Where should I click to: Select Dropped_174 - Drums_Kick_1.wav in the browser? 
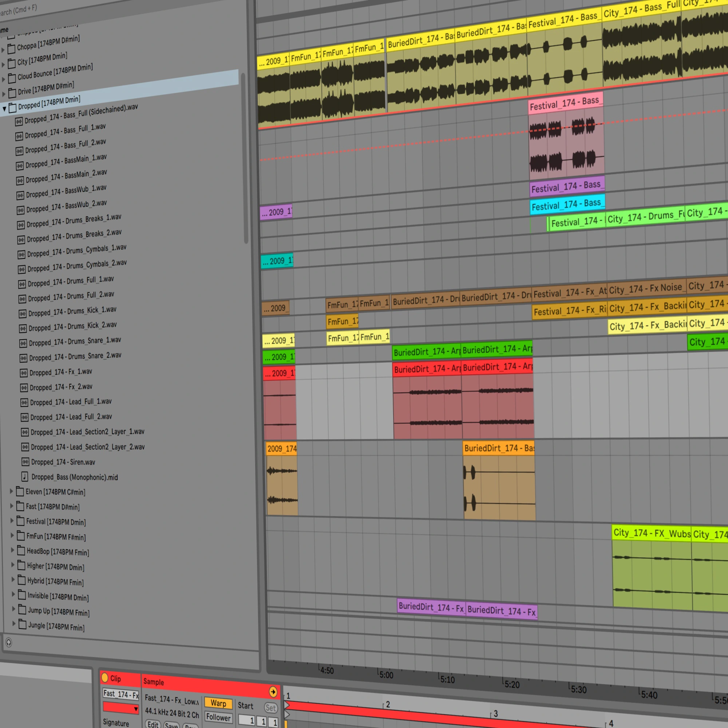click(72, 311)
